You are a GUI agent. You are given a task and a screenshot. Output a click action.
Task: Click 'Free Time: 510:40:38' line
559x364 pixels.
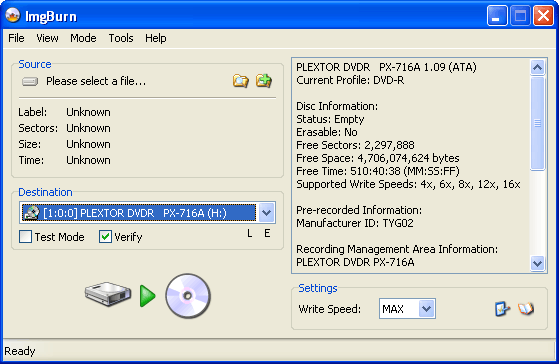(x=378, y=171)
